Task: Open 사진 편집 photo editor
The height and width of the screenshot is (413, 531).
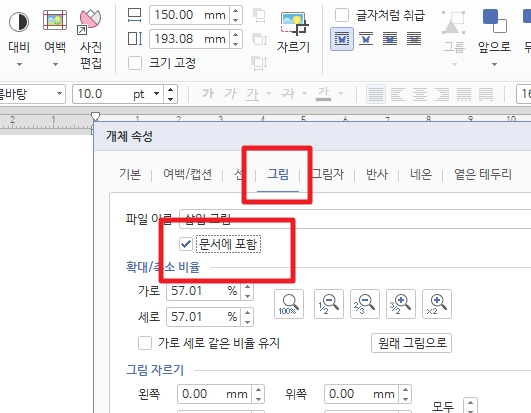Action: (x=90, y=39)
